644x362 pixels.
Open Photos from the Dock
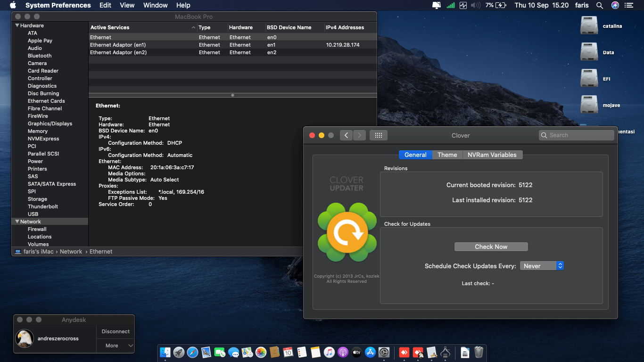(x=261, y=352)
